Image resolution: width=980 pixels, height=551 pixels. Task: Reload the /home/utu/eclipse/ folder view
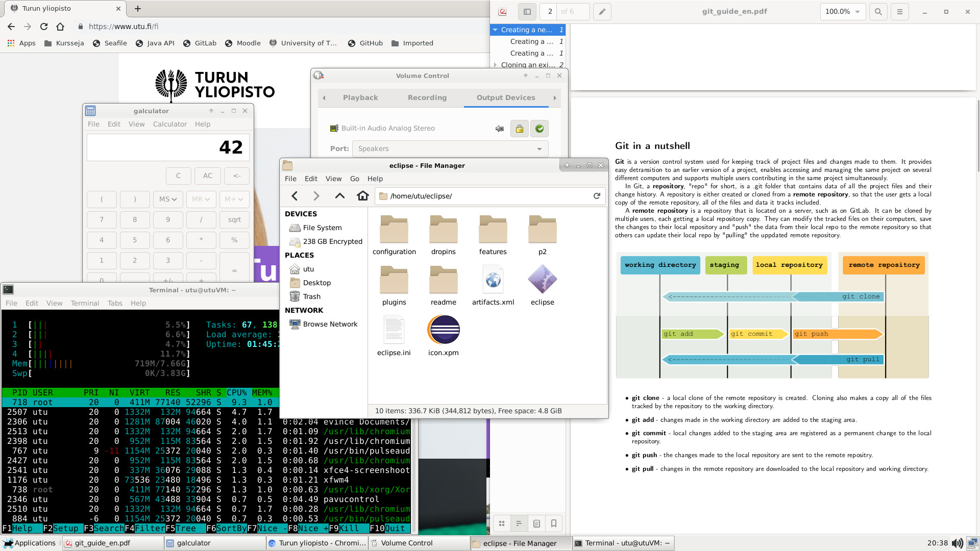click(x=597, y=196)
